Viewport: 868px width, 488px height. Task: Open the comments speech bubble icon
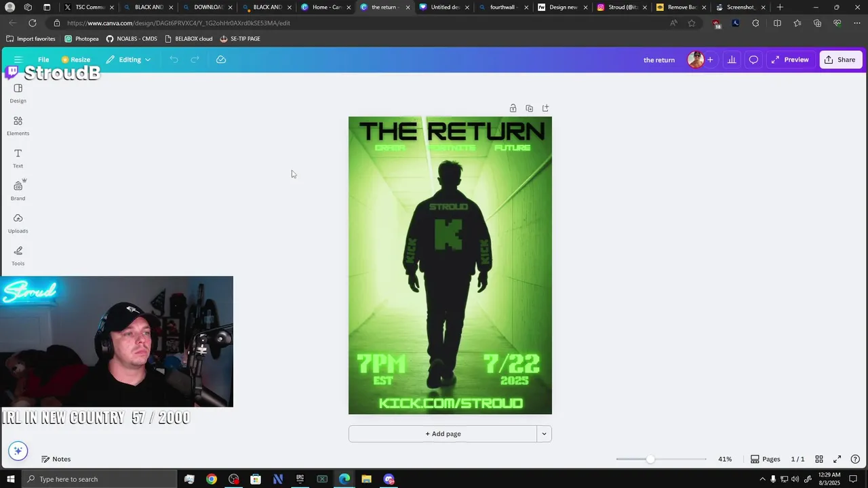coord(753,60)
